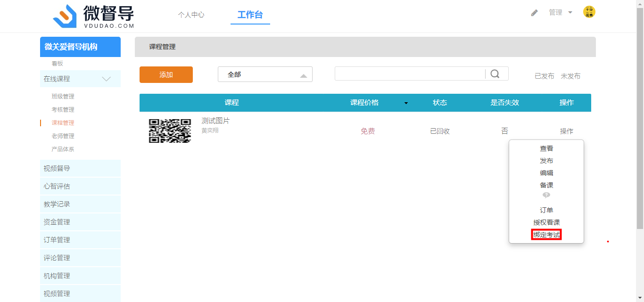Select 授权看课 from the operation menu
Screen dimensions: 644x302
pyautogui.click(x=546, y=222)
